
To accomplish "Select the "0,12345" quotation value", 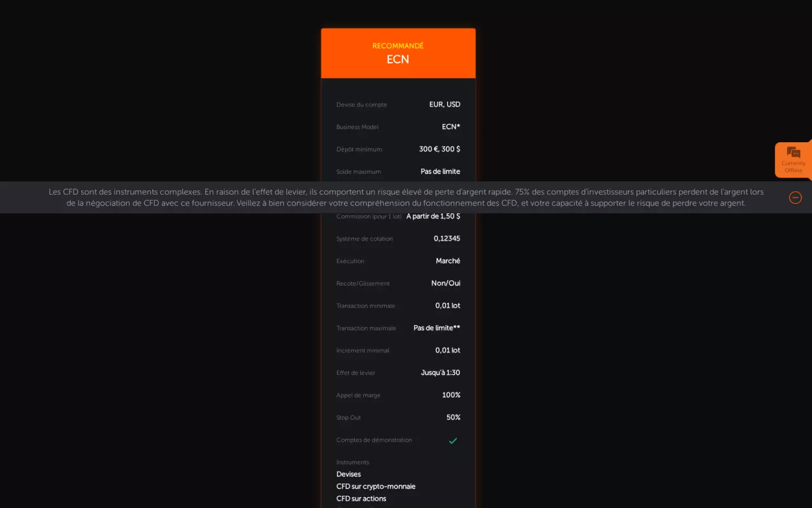I will pos(447,238).
